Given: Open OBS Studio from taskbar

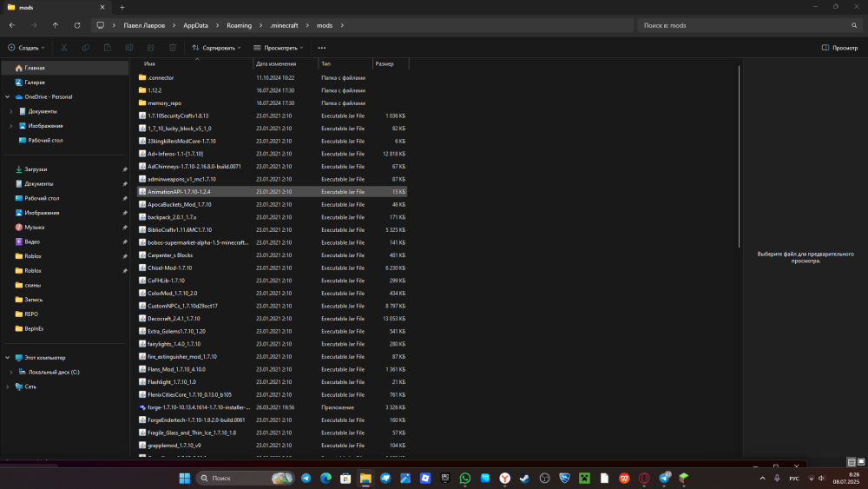Looking at the screenshot, I should coord(545,478).
